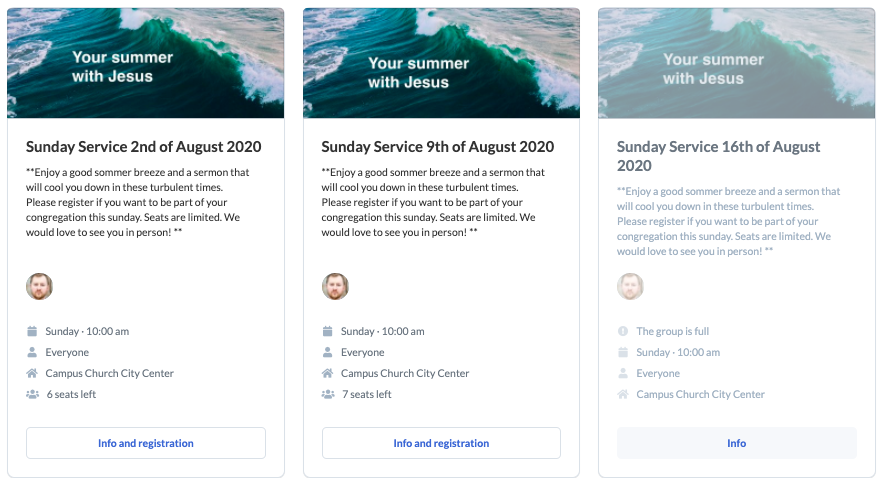882x478 pixels.
Task: Click group icon next to 6 seats left
Action: [33, 394]
